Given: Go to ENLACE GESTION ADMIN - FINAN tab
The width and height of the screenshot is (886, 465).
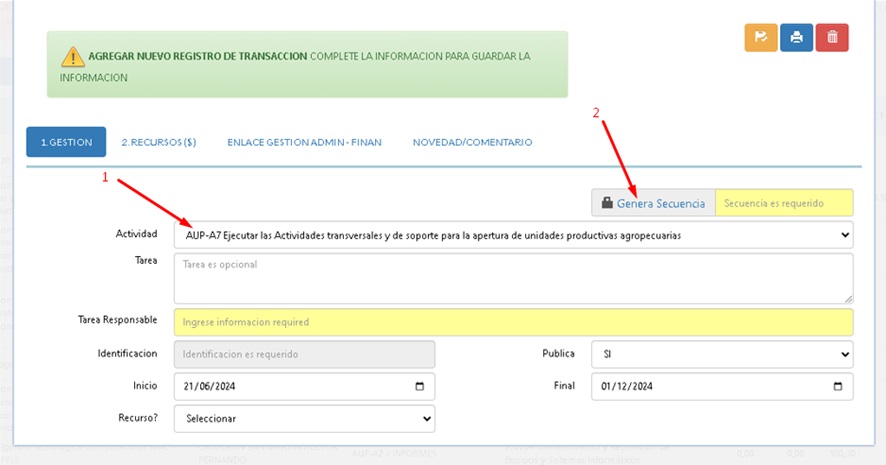Looking at the screenshot, I should tap(304, 142).
